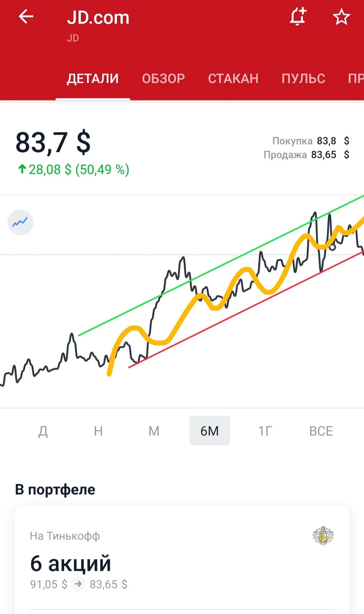364x614 pixels.
Task: Add a price alert with bell icon
Action: coord(298,17)
